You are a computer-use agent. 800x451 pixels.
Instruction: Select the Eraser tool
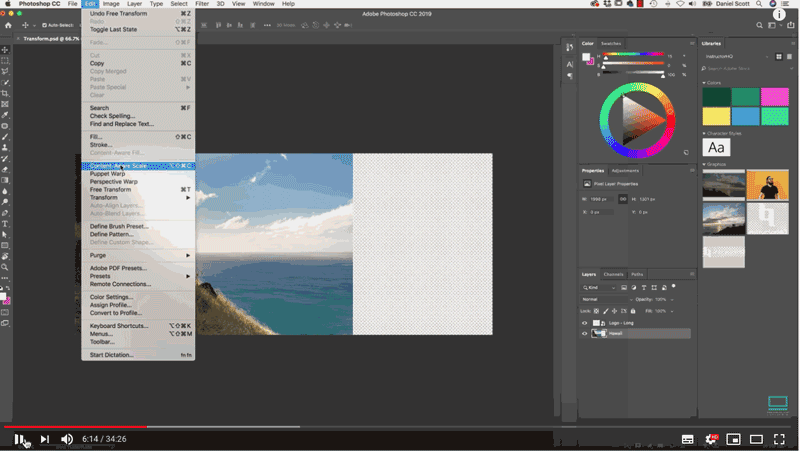(5, 169)
